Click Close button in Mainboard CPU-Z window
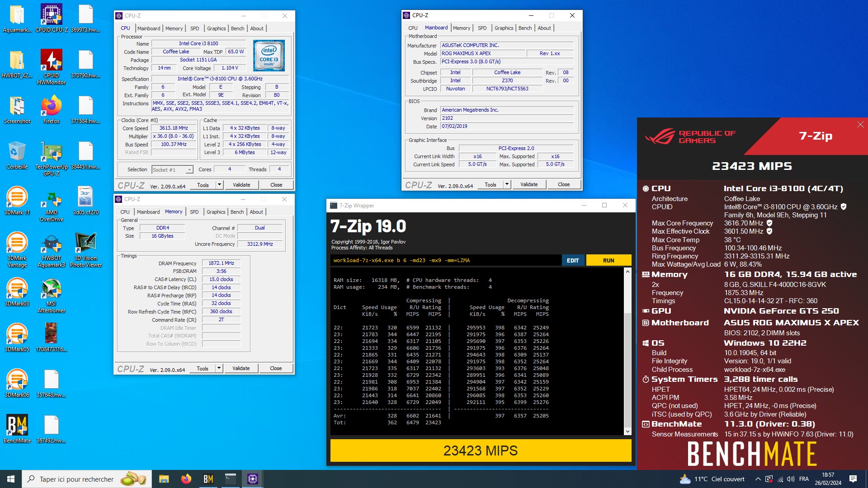The width and height of the screenshot is (868, 488). (564, 184)
